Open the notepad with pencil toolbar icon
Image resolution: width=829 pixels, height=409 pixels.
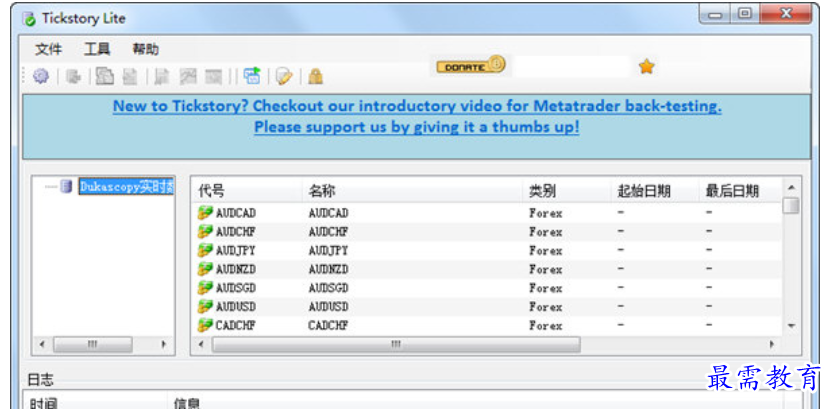tap(284, 77)
